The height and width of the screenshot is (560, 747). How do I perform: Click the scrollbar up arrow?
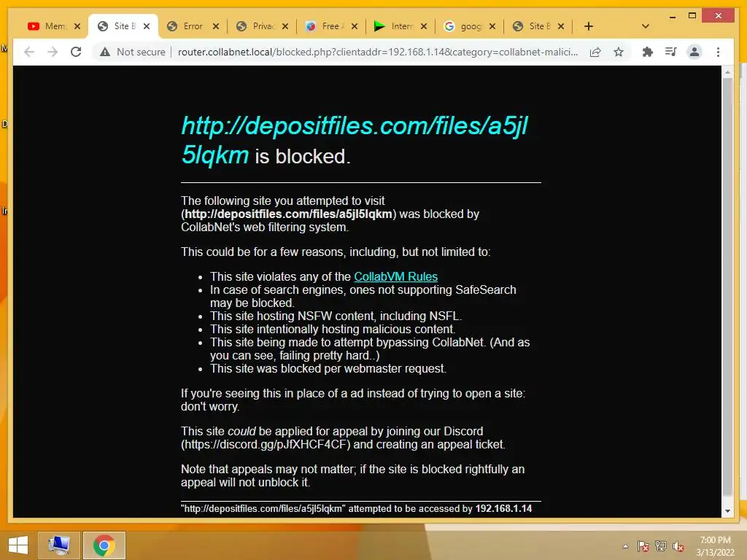727,72
